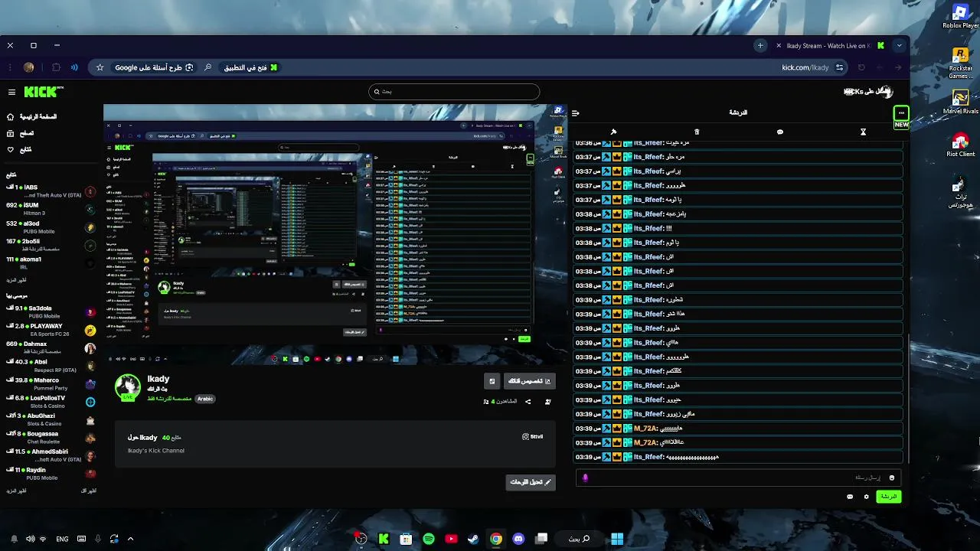
Task: Open akoma1 IRL channel
Action: pyautogui.click(x=51, y=262)
